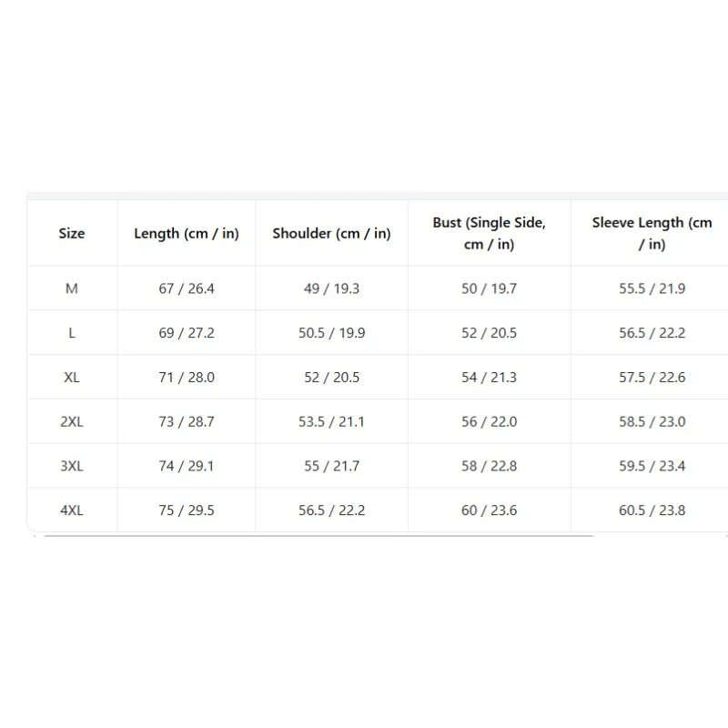Select the M size row label

(72, 288)
